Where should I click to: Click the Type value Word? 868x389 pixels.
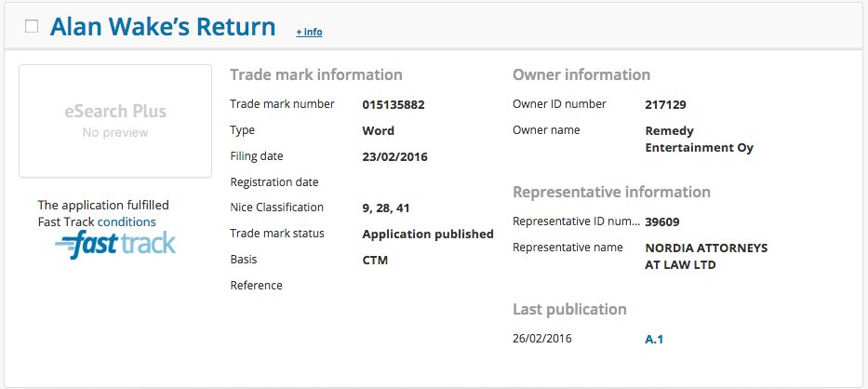click(378, 131)
